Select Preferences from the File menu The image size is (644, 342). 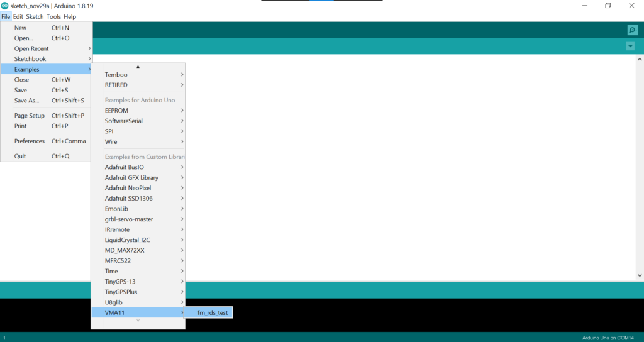pyautogui.click(x=30, y=141)
